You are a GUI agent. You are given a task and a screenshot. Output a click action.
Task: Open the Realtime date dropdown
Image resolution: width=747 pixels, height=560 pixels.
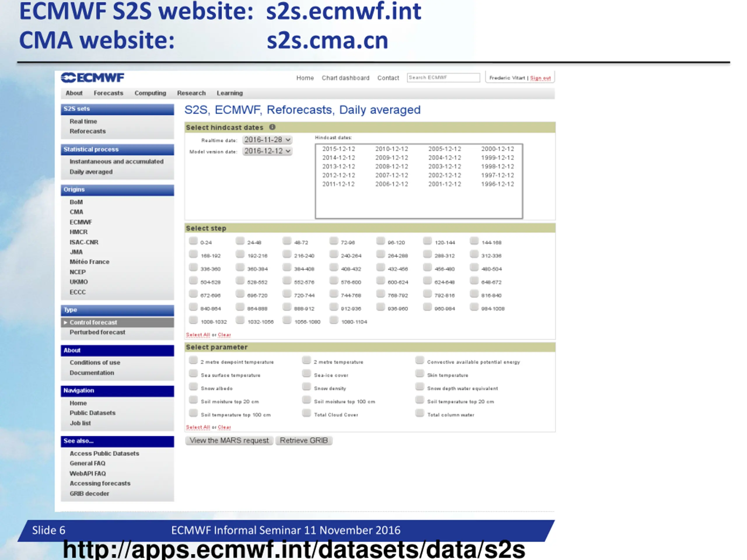pos(267,140)
